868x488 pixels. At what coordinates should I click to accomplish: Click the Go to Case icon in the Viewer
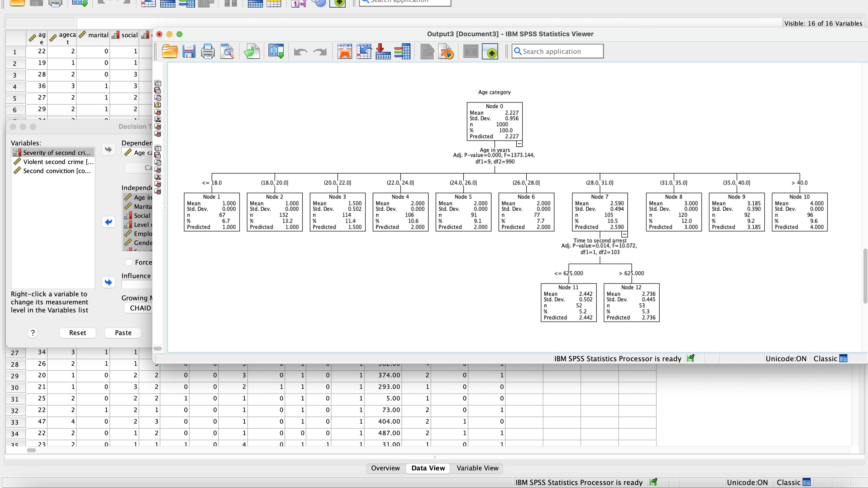click(x=364, y=52)
